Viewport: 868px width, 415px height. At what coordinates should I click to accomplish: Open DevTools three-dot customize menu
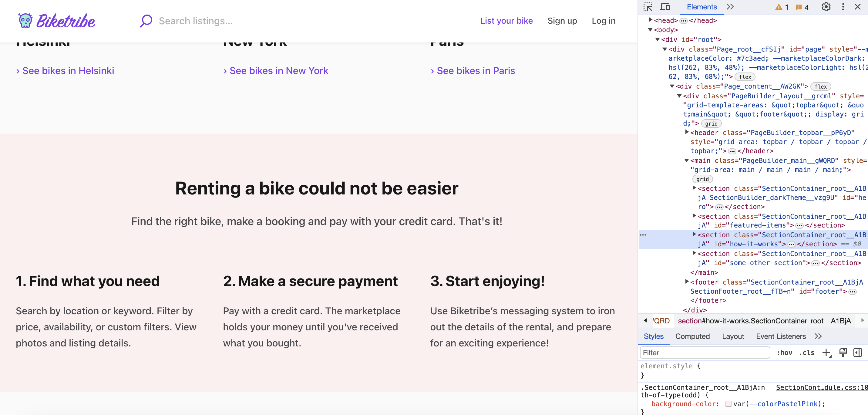[843, 7]
